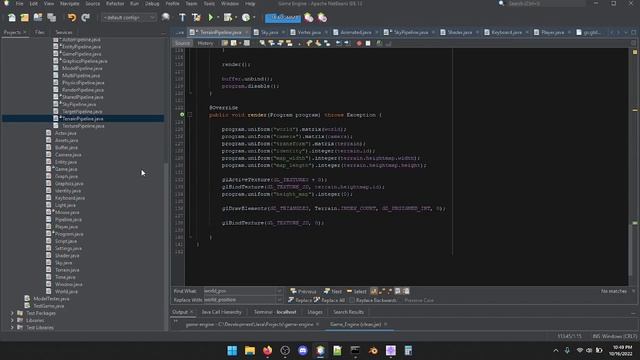Click the Redo arrow icon
The image size is (640, 360).
[x=85, y=18]
